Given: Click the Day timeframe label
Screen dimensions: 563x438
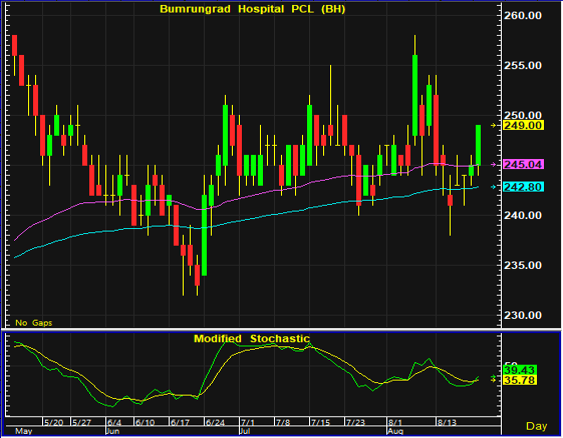Looking at the screenshot, I should click(536, 426).
